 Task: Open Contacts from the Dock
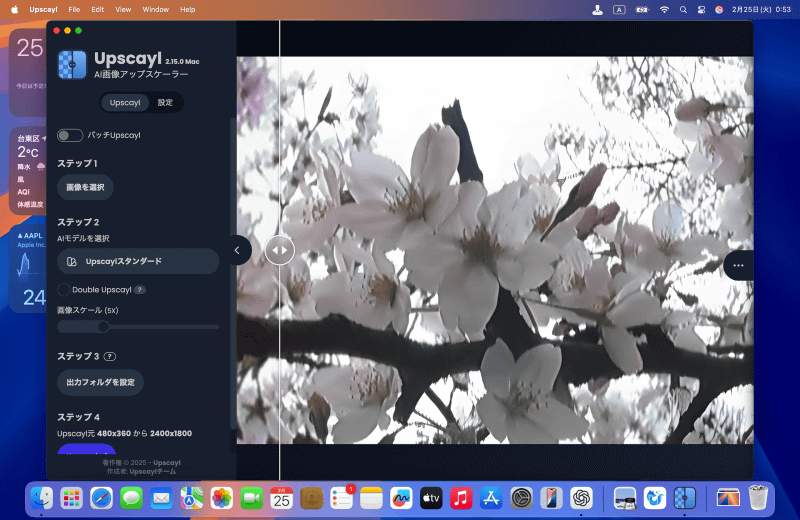point(311,498)
